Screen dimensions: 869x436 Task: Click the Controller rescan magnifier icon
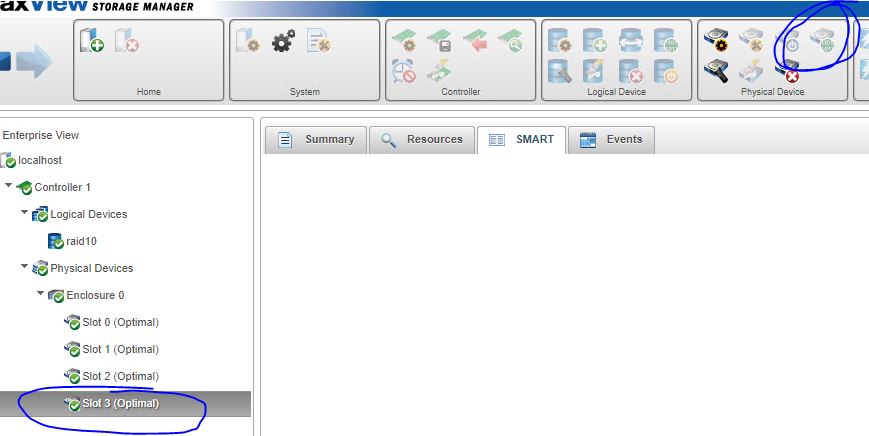point(510,42)
